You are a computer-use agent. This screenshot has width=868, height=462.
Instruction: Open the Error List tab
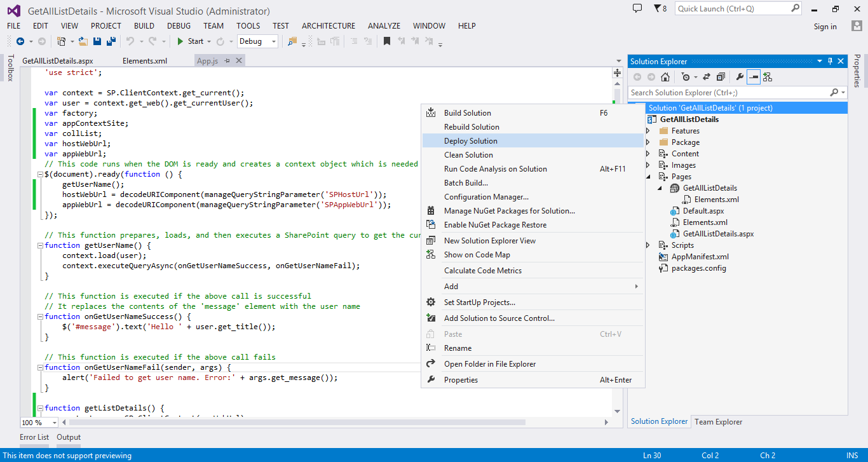34,437
